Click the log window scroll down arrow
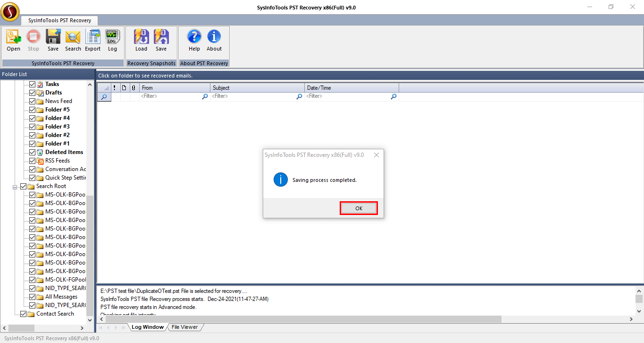The height and width of the screenshot is (343, 644). click(639, 311)
